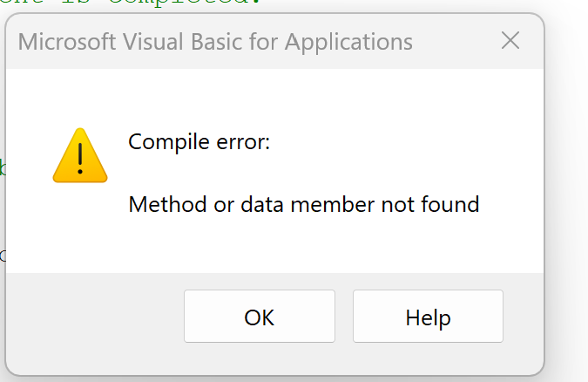Click the blue code character at the dialog's left edge
Screen dimensions: 588x382
click(3, 256)
